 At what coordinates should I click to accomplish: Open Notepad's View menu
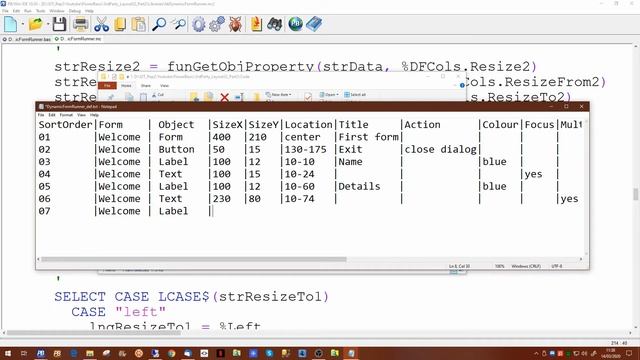coord(81,115)
